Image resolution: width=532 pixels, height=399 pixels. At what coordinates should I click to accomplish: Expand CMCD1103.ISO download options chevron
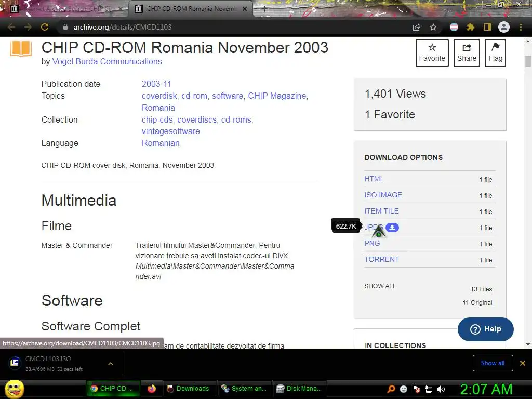tap(111, 363)
